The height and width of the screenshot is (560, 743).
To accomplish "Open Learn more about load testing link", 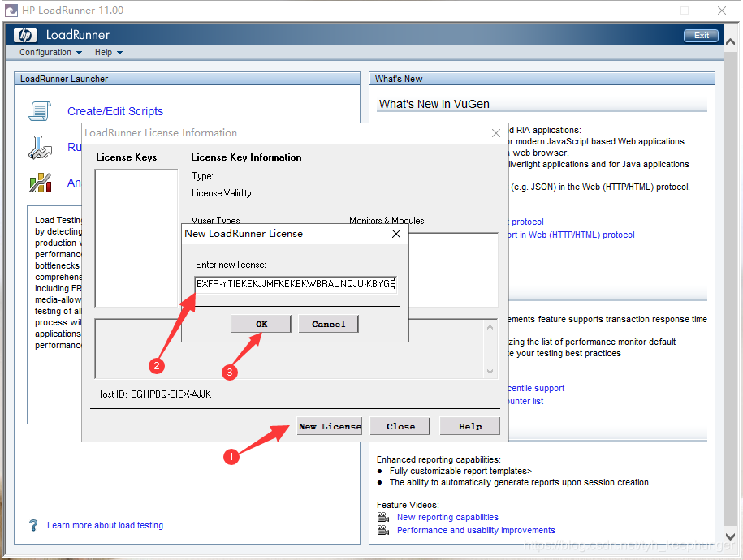I will tap(106, 525).
